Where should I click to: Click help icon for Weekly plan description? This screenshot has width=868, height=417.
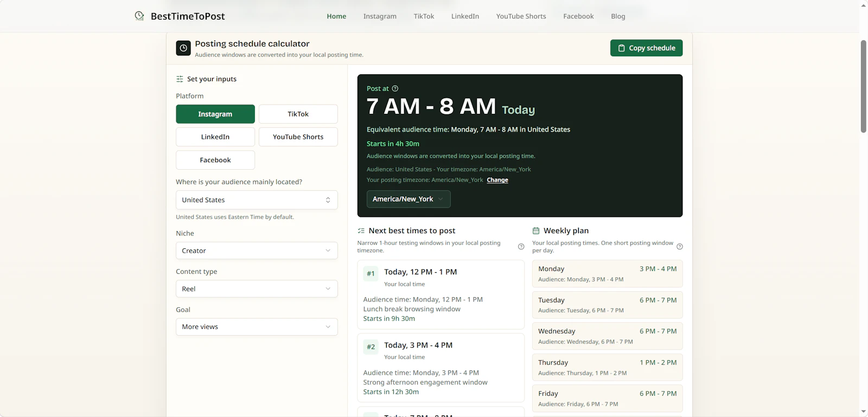[x=680, y=247]
